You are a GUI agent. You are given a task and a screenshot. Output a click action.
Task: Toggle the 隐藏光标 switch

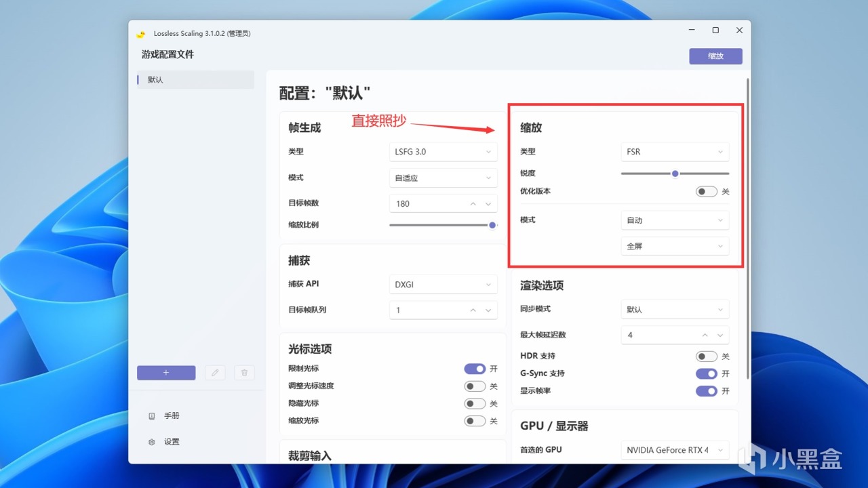[475, 403]
